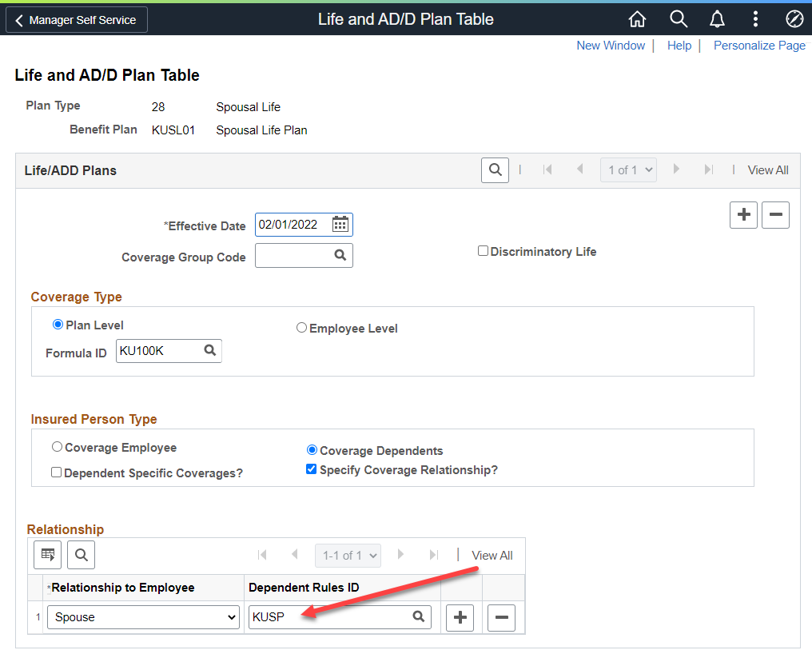Click the Coverage Group Code field
This screenshot has width=812, height=650.
pos(293,256)
